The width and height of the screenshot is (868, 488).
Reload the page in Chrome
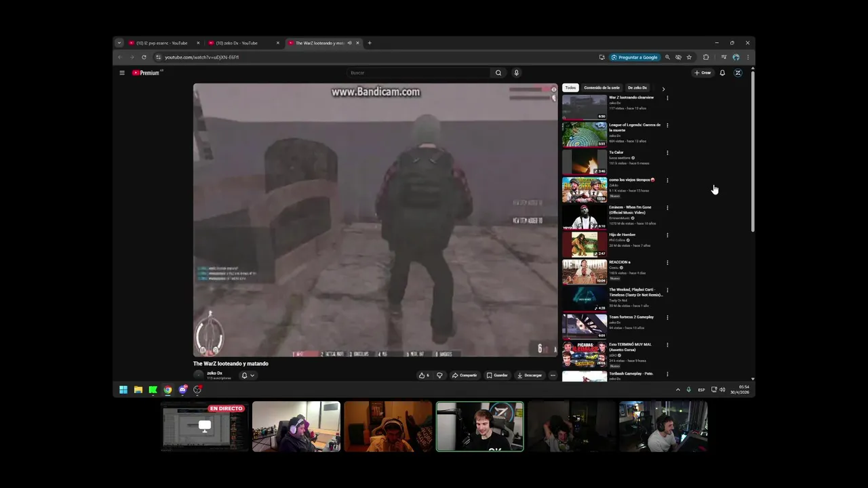tap(144, 57)
